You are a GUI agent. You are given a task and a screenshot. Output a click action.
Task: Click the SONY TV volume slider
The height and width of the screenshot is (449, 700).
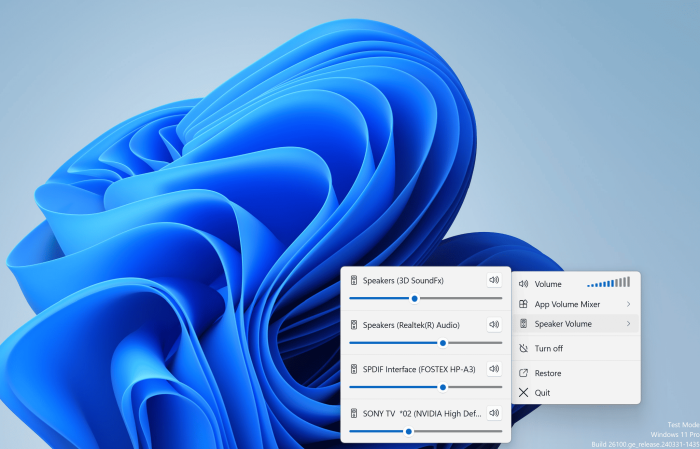425,431
